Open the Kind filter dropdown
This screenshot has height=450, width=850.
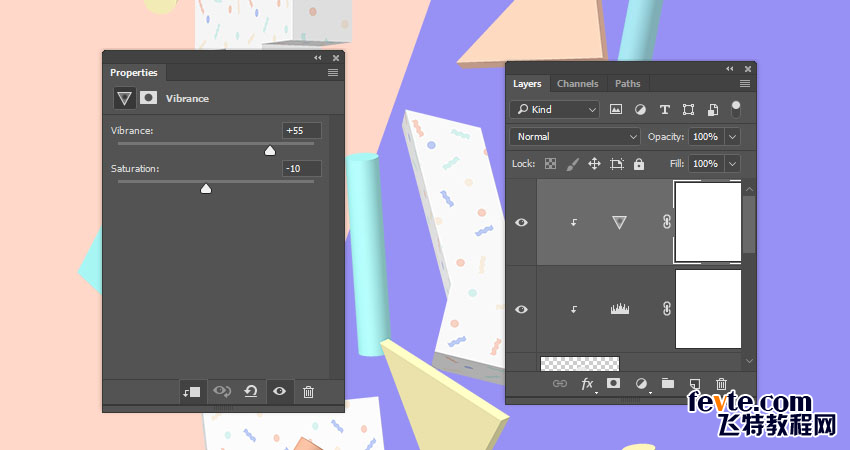coord(555,110)
